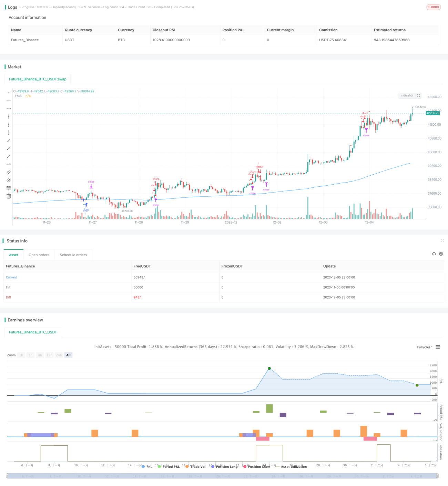This screenshot has height=486, width=448.
Task: Click the red 0.0000 badge in Logs header
Action: (x=434, y=7)
